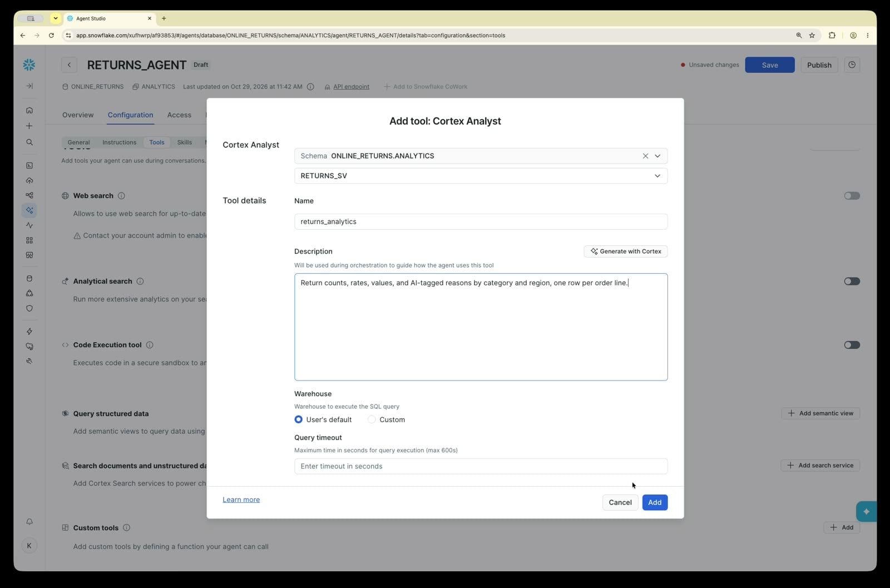Screen dimensions: 890x588
Task: Clear the schema selection with X icon
Action: click(x=645, y=156)
